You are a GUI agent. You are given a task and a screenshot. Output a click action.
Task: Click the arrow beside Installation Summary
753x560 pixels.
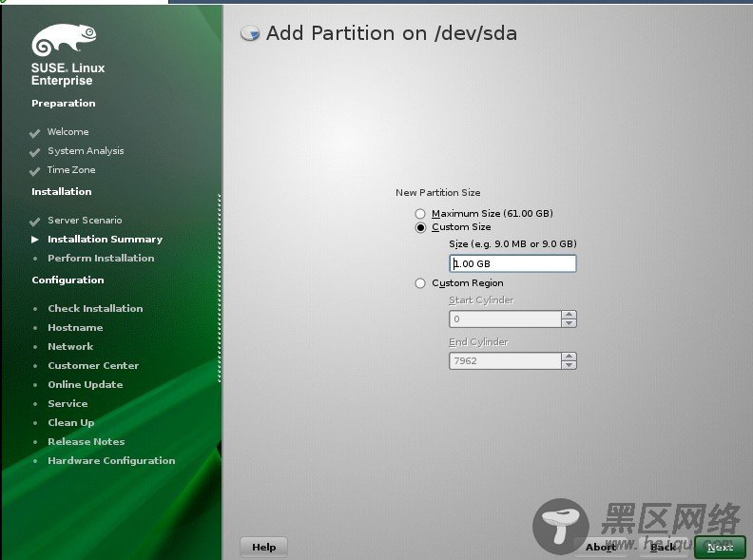pyautogui.click(x=35, y=240)
